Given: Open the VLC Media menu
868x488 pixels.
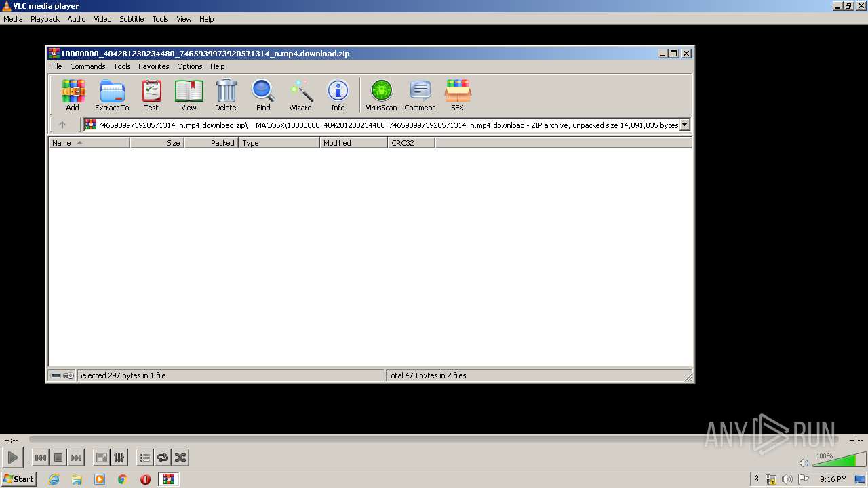Looking at the screenshot, I should [13, 19].
